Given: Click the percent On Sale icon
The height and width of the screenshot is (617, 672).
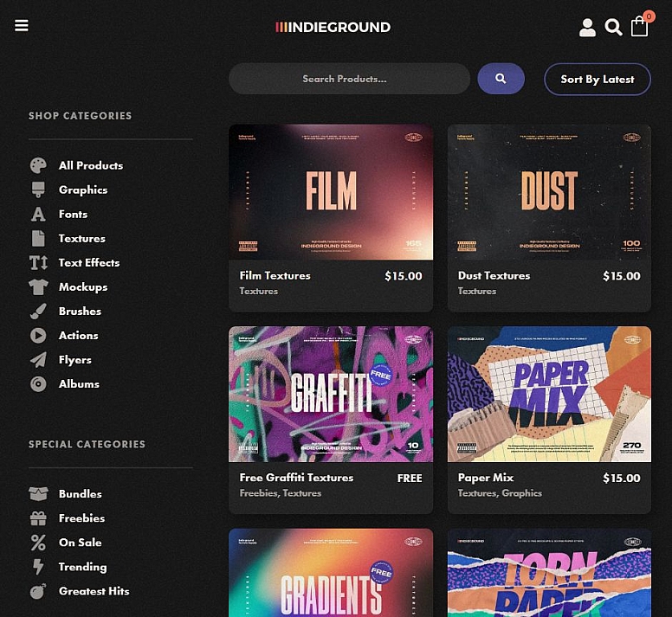Looking at the screenshot, I should click(x=38, y=543).
